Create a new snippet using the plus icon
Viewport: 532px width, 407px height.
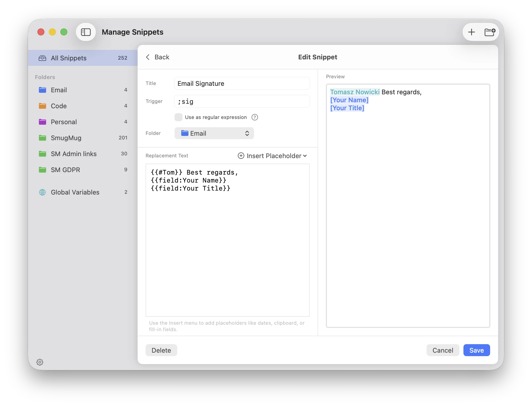[x=471, y=32]
